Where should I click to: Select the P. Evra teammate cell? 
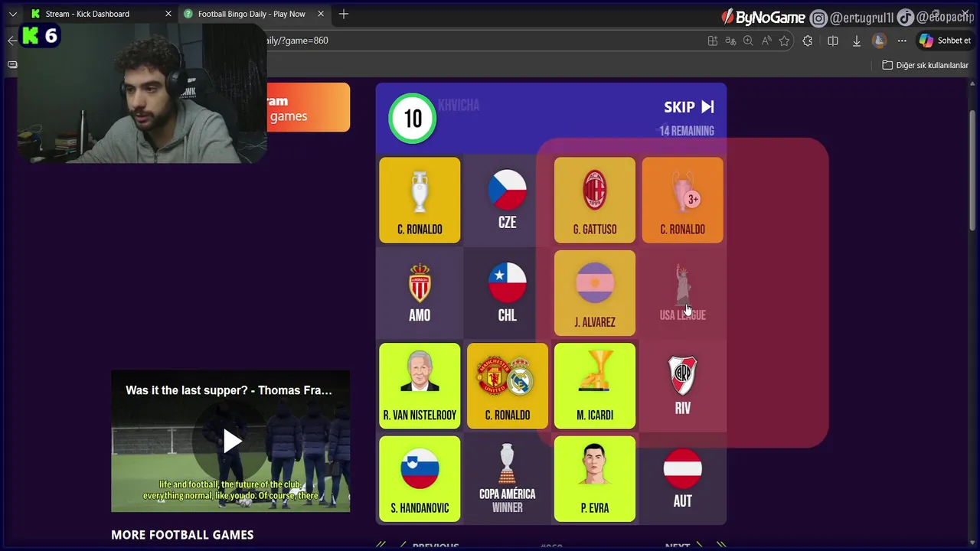click(x=595, y=479)
